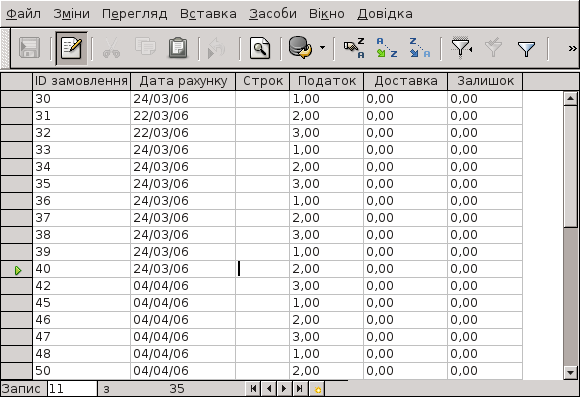This screenshot has width=580, height=397.
Task: Click the ID cell containing 31
Action: click(81, 116)
